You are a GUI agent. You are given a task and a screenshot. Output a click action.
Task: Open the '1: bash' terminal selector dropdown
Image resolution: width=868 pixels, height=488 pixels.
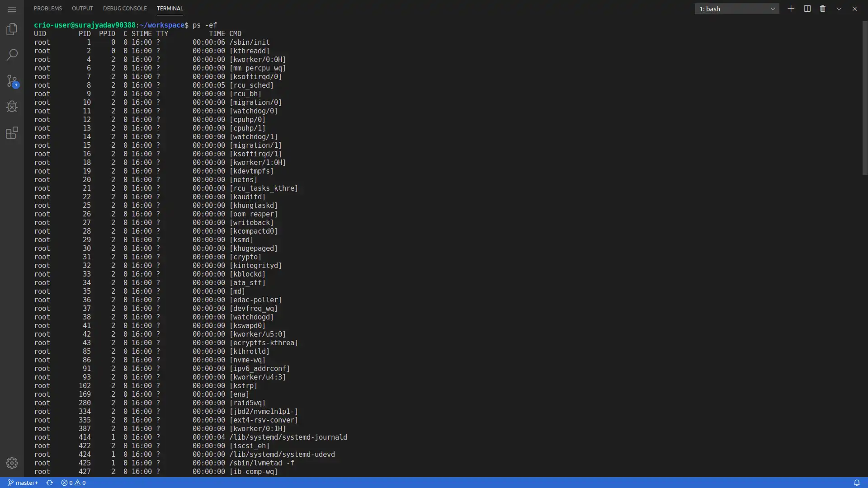[x=736, y=9]
